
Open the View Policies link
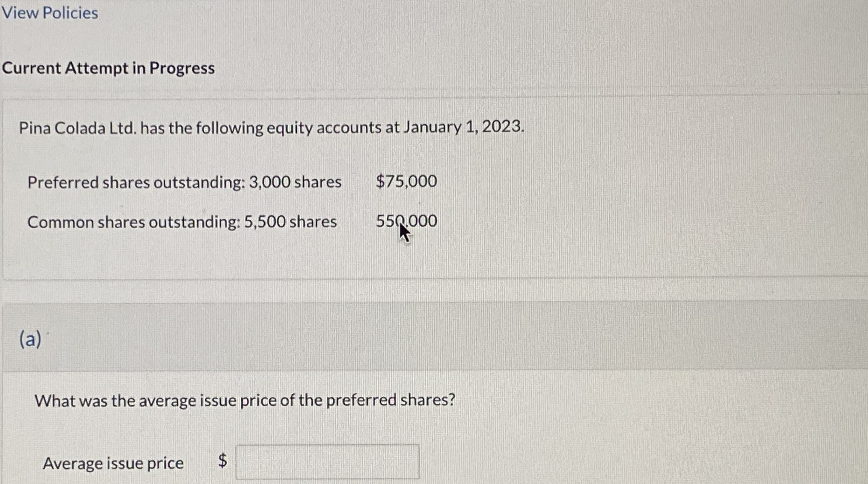tap(50, 13)
